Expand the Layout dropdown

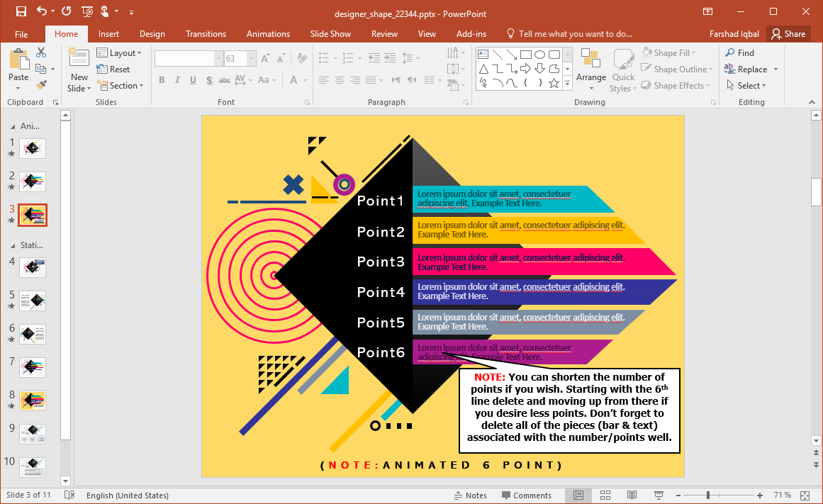tap(119, 53)
